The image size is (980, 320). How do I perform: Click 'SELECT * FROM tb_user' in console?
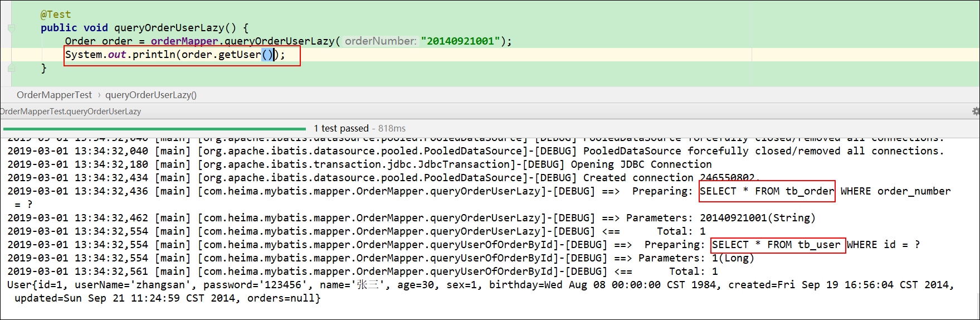(776, 245)
